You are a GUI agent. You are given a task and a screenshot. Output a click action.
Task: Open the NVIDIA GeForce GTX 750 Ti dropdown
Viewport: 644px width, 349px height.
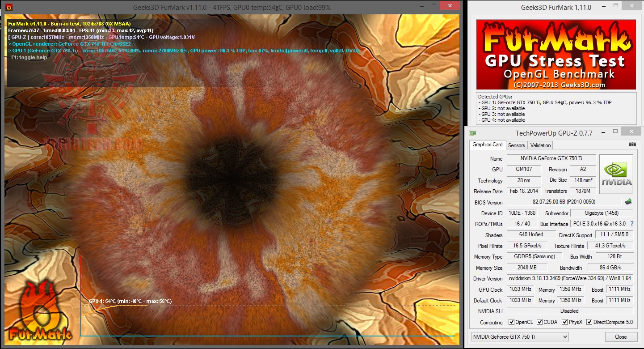click(520, 336)
